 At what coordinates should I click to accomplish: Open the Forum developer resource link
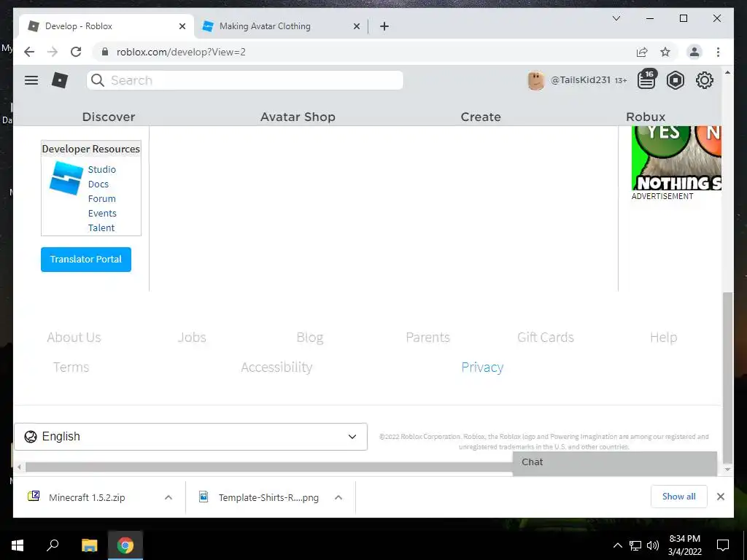pos(102,198)
